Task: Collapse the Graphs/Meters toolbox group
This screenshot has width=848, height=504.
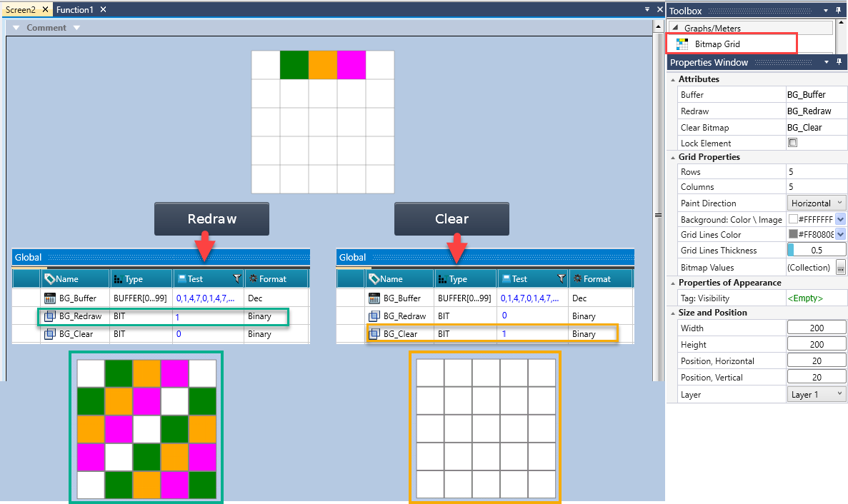Action: coord(674,29)
